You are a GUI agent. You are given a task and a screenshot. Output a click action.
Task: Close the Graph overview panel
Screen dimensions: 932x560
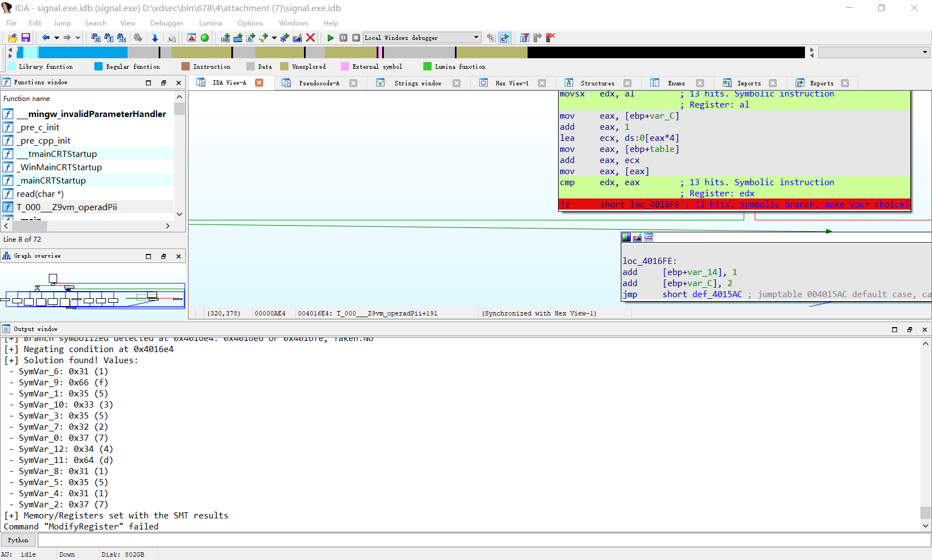click(179, 256)
